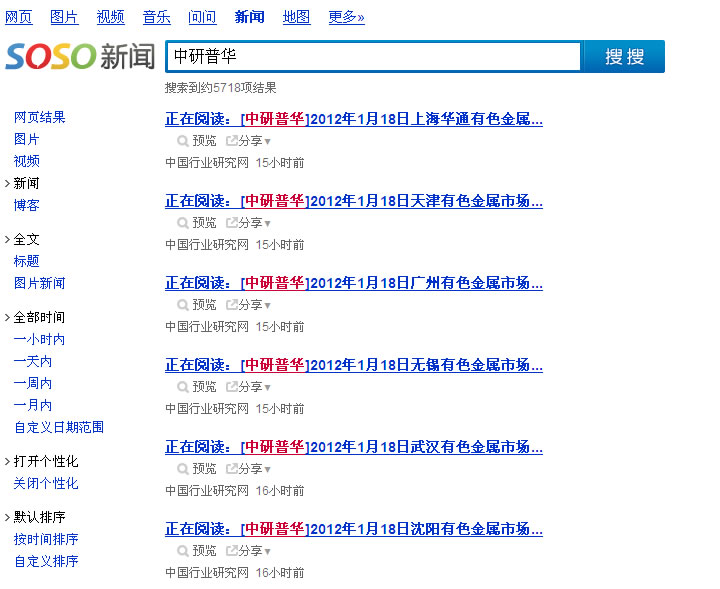Go to the 地图 tab
The image size is (720, 589).
coord(296,17)
